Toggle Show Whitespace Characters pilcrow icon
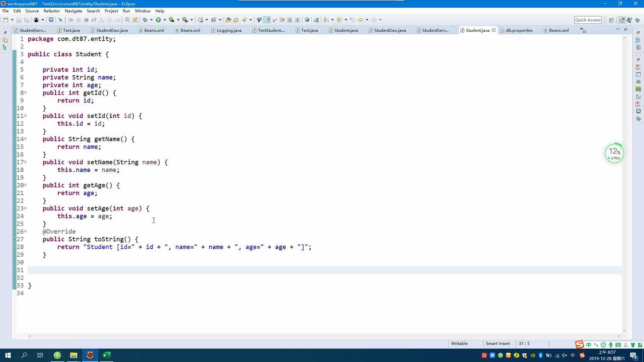Image resolution: width=644 pixels, height=362 pixels. [298, 20]
